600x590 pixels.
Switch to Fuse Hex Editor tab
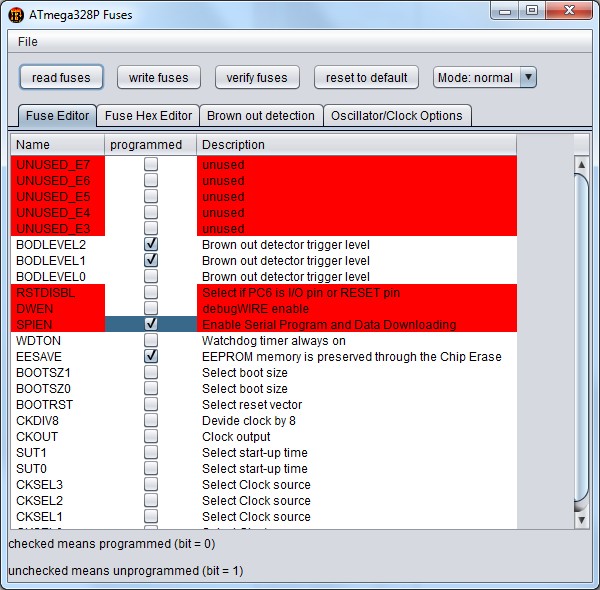tap(148, 116)
